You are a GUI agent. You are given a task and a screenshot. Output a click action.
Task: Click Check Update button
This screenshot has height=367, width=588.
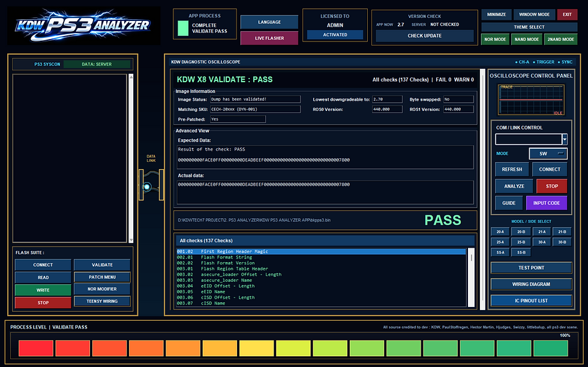(425, 36)
